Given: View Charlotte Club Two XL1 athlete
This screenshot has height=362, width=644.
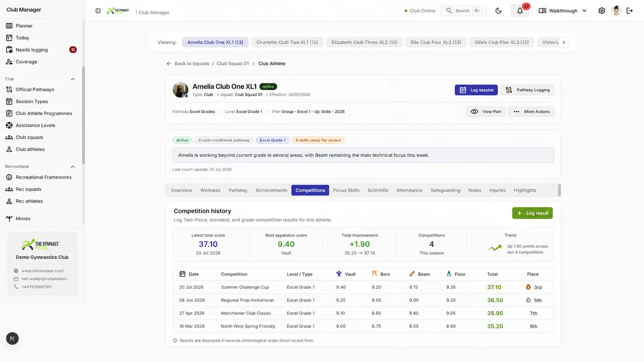Looking at the screenshot, I should click(x=287, y=42).
